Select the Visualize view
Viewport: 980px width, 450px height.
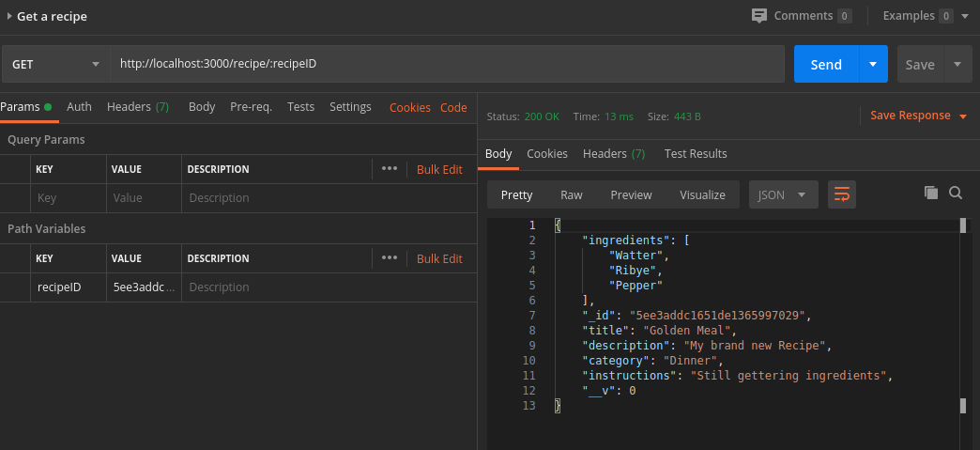click(702, 194)
